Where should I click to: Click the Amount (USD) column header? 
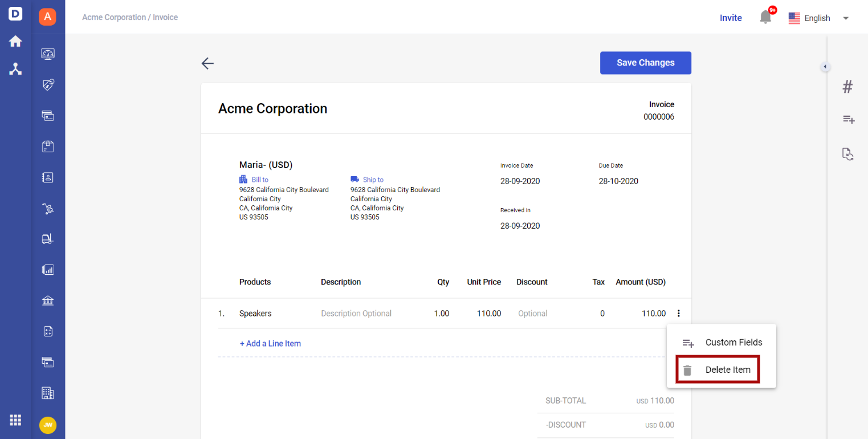pyautogui.click(x=641, y=282)
